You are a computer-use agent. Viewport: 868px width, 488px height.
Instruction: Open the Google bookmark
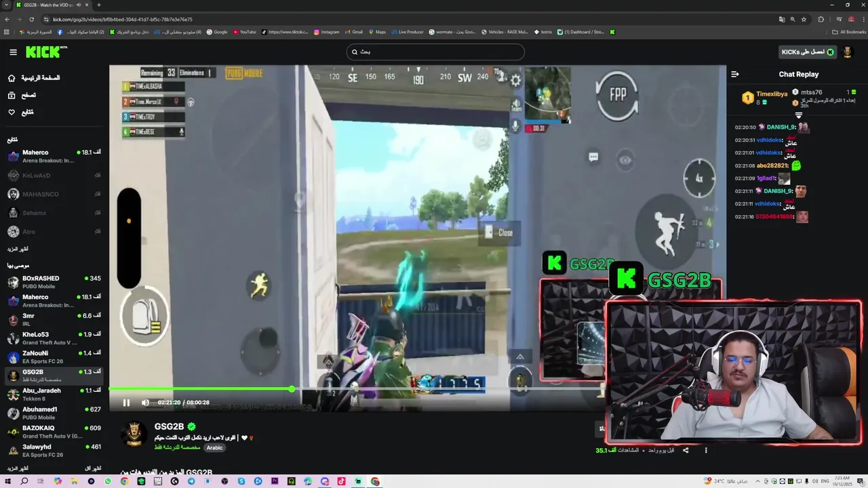point(217,32)
